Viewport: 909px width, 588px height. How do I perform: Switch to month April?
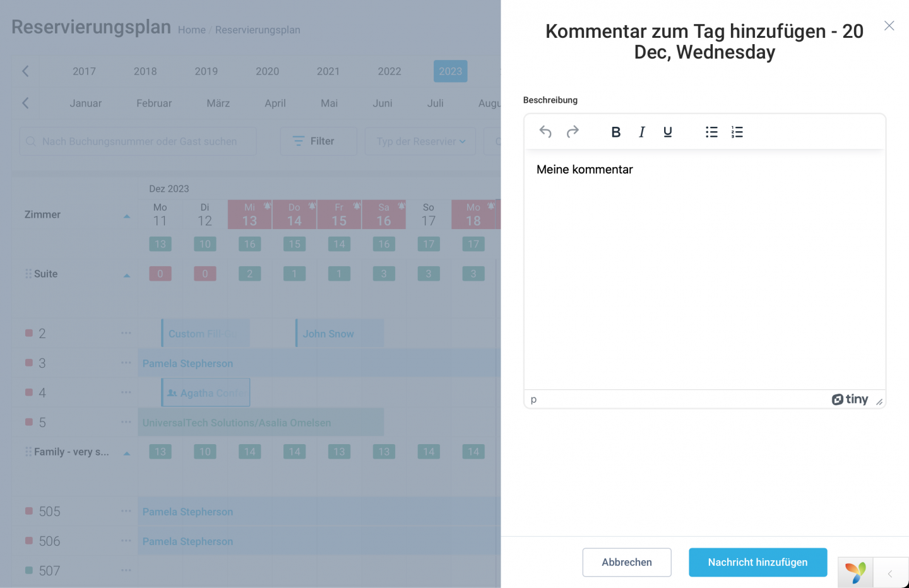click(275, 103)
